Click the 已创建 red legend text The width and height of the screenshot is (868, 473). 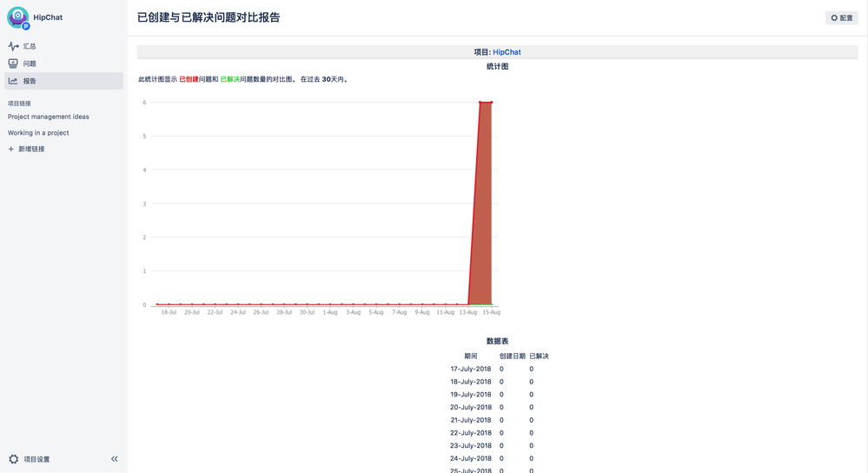click(189, 79)
